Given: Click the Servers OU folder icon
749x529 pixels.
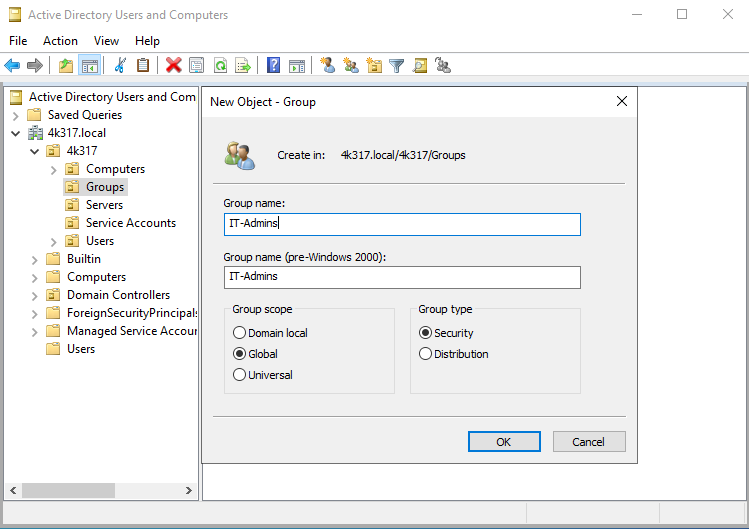Looking at the screenshot, I should point(72,205).
